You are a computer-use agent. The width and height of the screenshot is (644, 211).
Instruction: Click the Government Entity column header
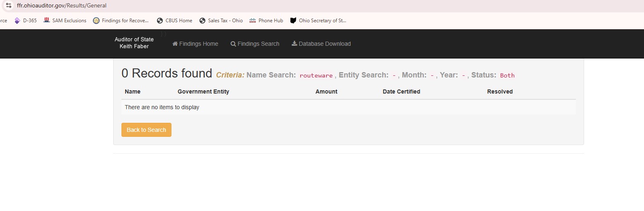[203, 91]
